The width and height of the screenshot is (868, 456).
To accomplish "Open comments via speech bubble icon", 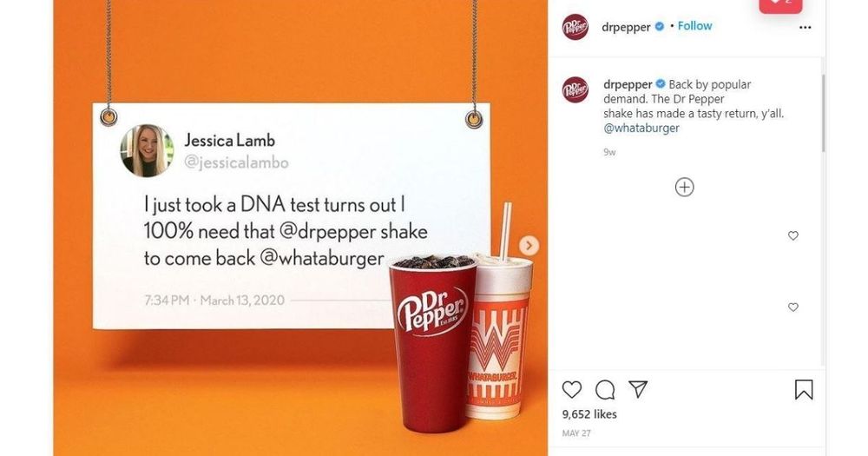I will (604, 390).
